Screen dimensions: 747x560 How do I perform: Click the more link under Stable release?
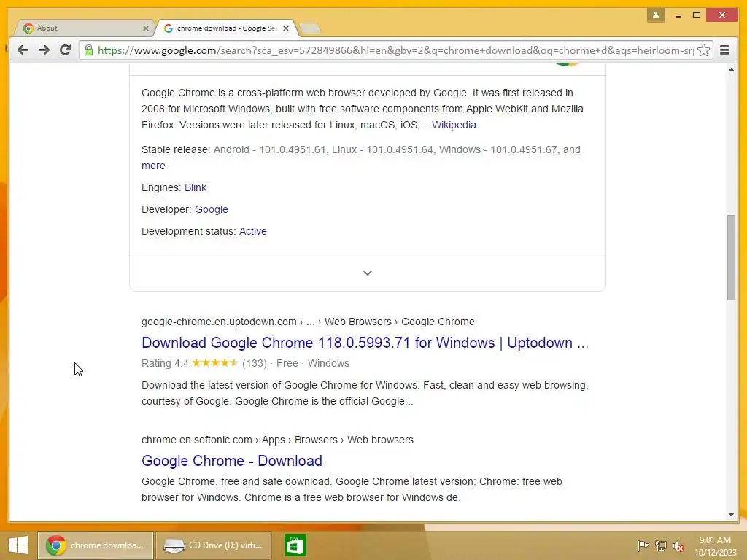[153, 166]
